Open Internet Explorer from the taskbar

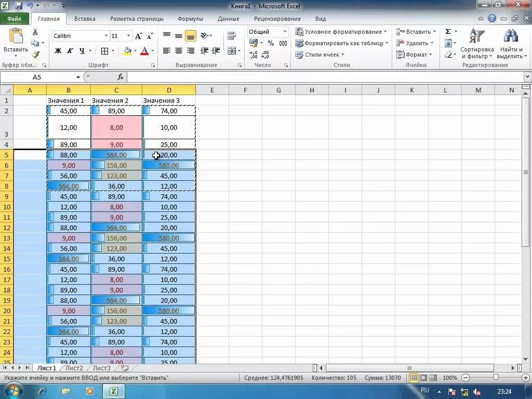pos(43,391)
